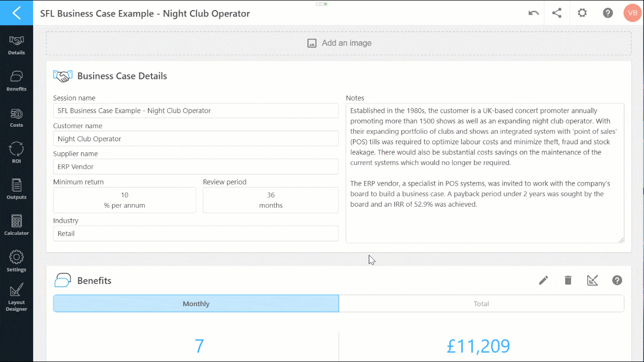Open the Calculator in sidebar
Image resolution: width=644 pixels, height=362 pixels.
point(17,226)
